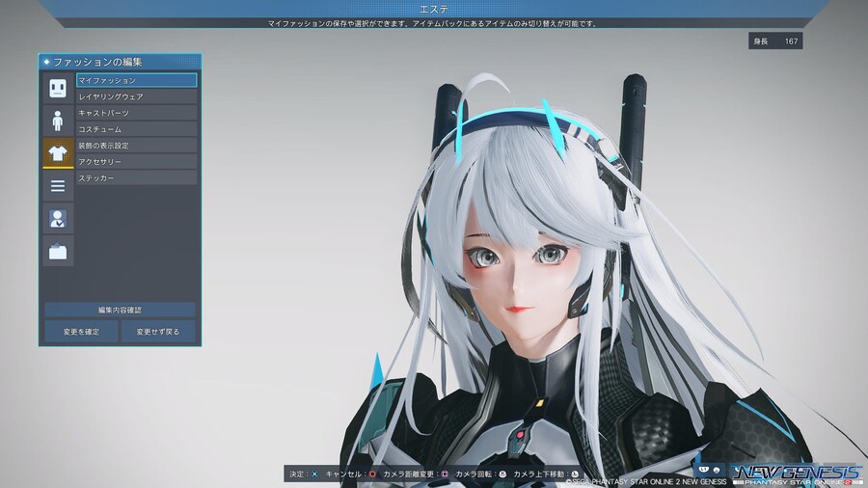
Task: Click the キャンセル circle button hint
Action: coord(372,474)
